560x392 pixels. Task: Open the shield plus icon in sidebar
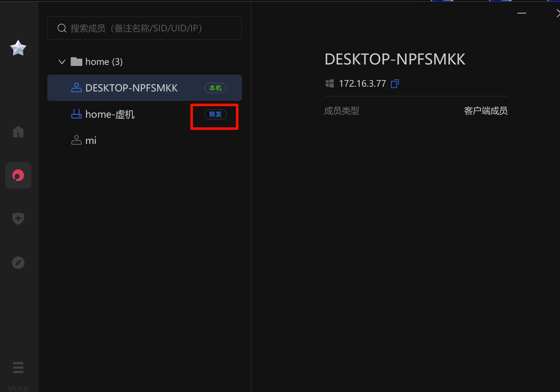point(18,219)
